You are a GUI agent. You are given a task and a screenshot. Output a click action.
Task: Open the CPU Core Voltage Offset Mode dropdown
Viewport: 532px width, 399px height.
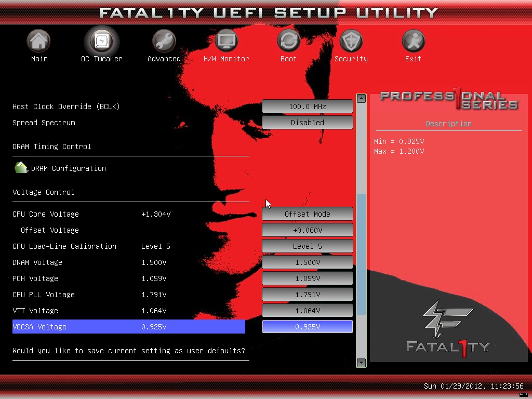click(x=308, y=214)
